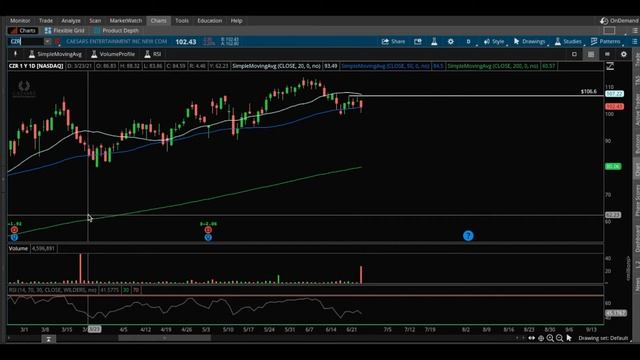Click the Volume label in lower panel
This screenshot has height=360, width=640.
coord(18,249)
